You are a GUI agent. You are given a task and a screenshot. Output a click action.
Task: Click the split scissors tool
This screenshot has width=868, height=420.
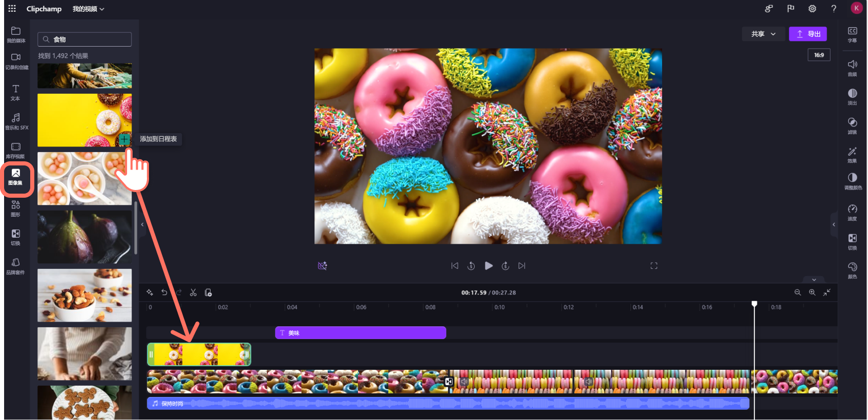[x=193, y=292]
